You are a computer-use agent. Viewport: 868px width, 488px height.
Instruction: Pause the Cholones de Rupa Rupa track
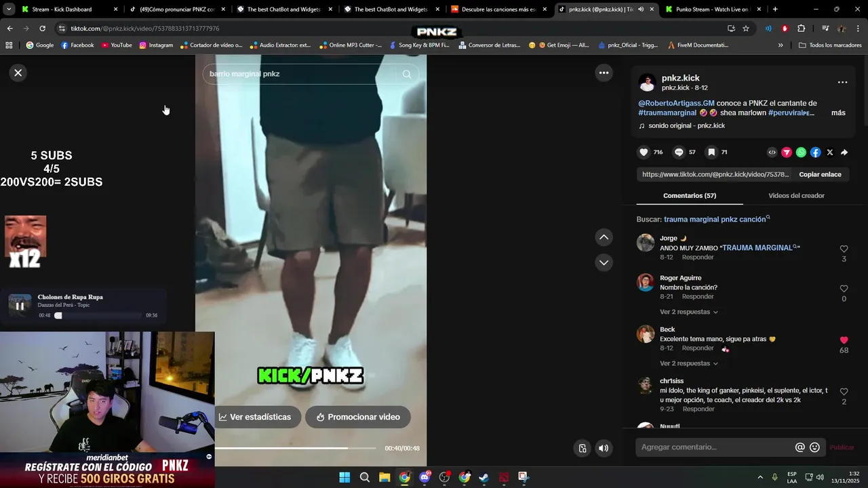point(20,306)
